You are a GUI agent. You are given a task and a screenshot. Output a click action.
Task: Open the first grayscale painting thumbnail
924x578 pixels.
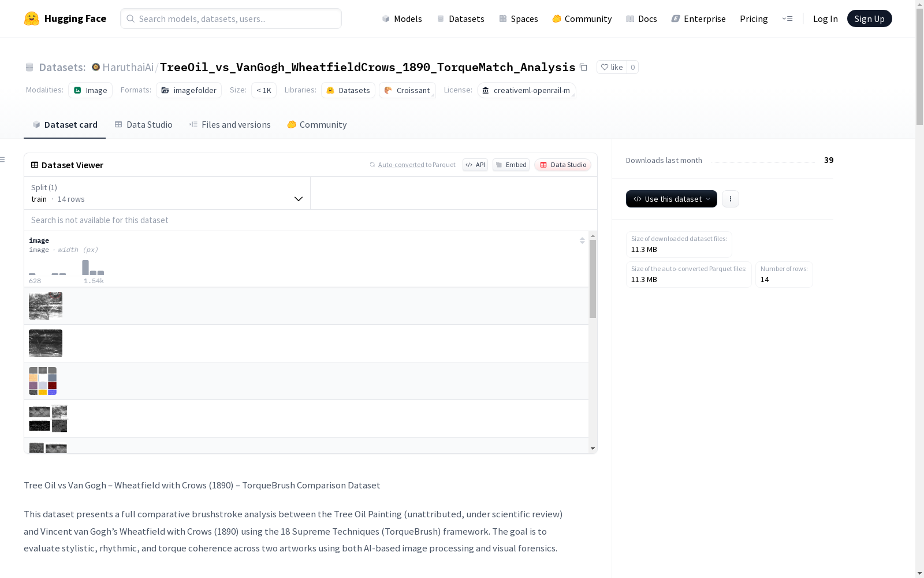(x=46, y=306)
